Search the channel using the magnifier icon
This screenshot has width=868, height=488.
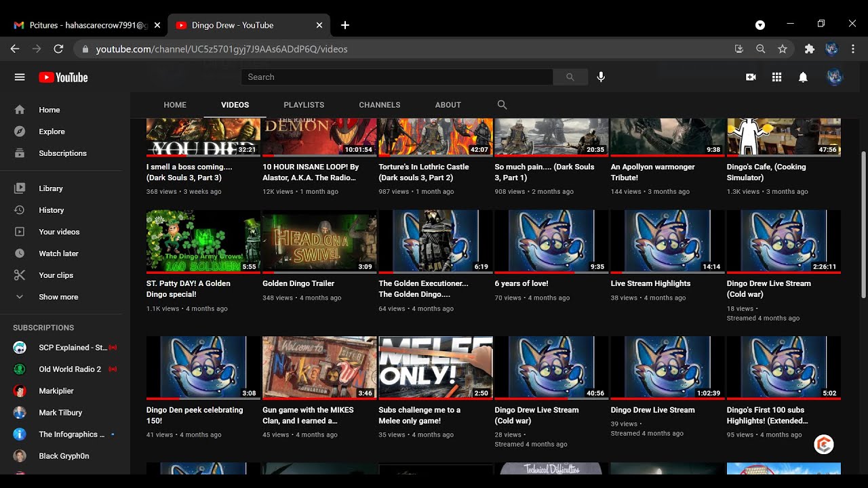coord(502,105)
